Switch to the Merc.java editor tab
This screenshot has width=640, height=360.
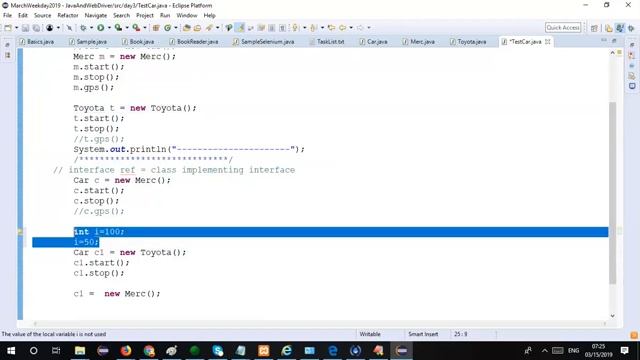point(419,42)
